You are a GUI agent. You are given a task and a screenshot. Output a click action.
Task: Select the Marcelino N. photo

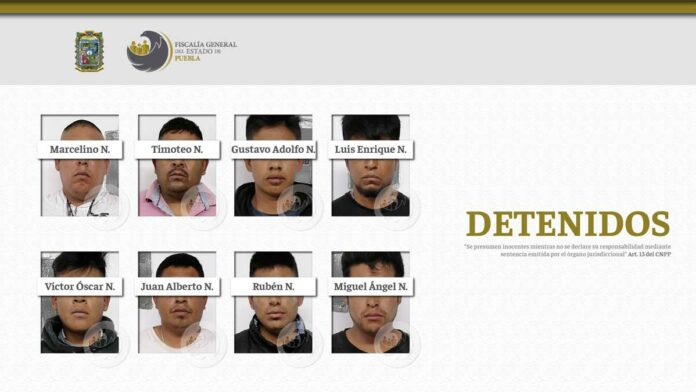pos(80,166)
